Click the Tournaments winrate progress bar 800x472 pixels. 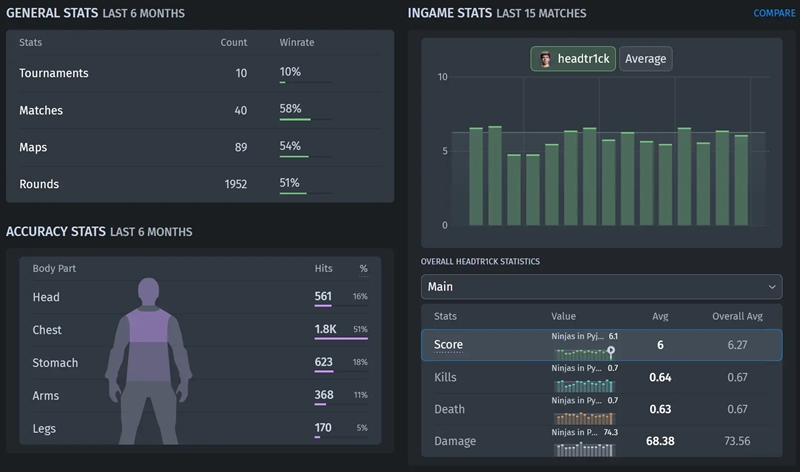coord(305,83)
